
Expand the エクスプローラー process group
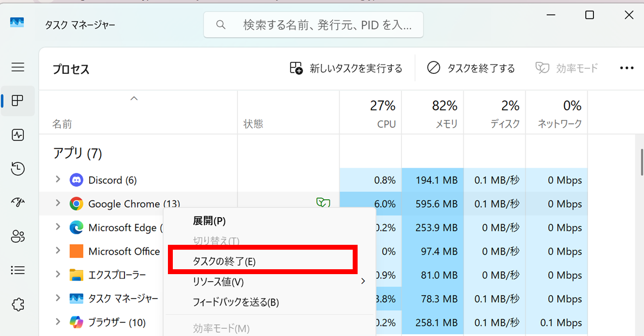click(58, 274)
